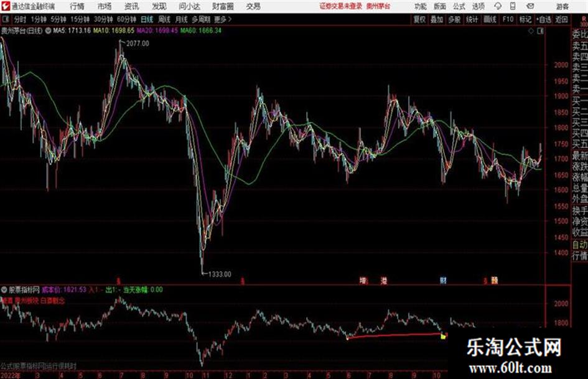Click the MA5: 1713.16 indicator value
Image resolution: width=588 pixels, height=379 pixels.
tap(72, 30)
